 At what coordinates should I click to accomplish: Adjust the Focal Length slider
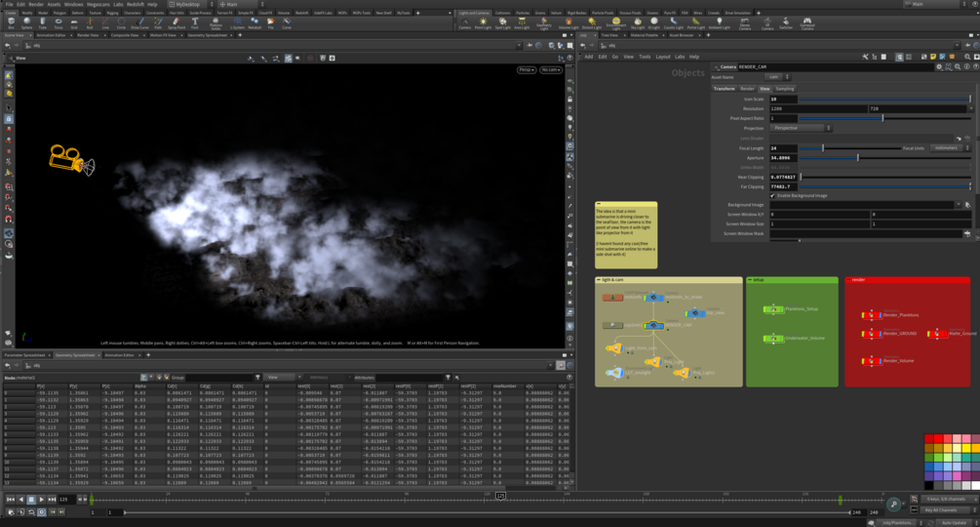850,148
